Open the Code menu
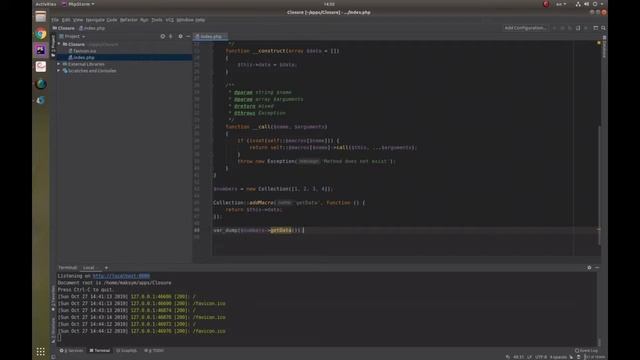 [x=112, y=20]
